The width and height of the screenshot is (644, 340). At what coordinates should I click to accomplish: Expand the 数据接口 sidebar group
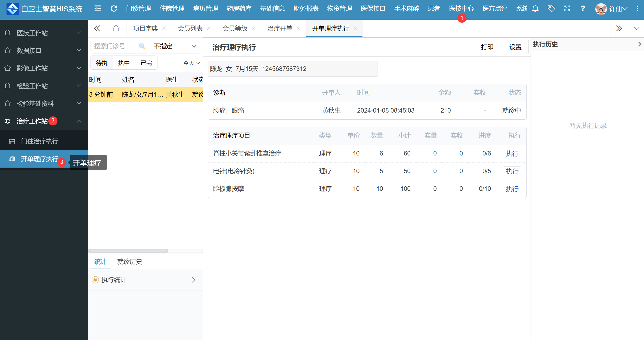pos(44,50)
